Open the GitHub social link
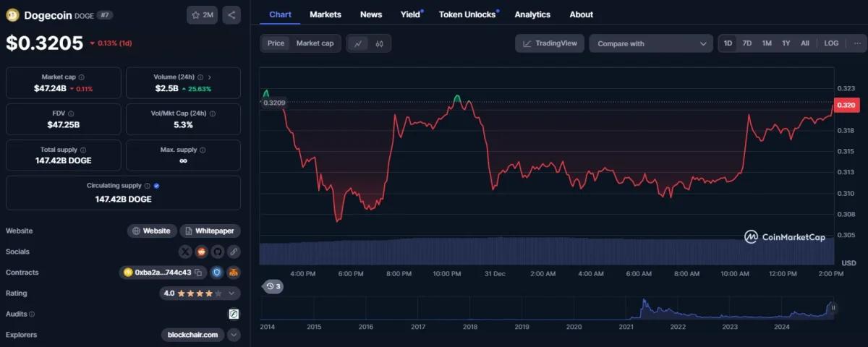The height and width of the screenshot is (347, 868). (x=217, y=252)
